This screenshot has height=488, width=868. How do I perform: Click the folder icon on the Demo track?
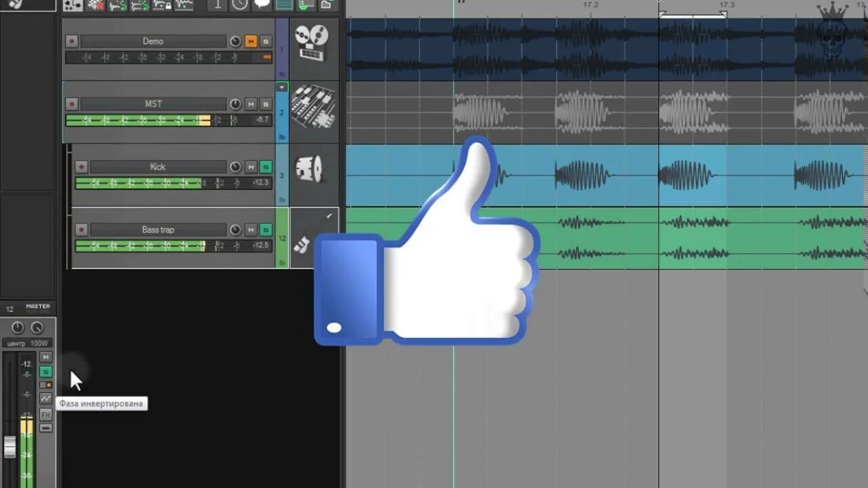tap(282, 75)
